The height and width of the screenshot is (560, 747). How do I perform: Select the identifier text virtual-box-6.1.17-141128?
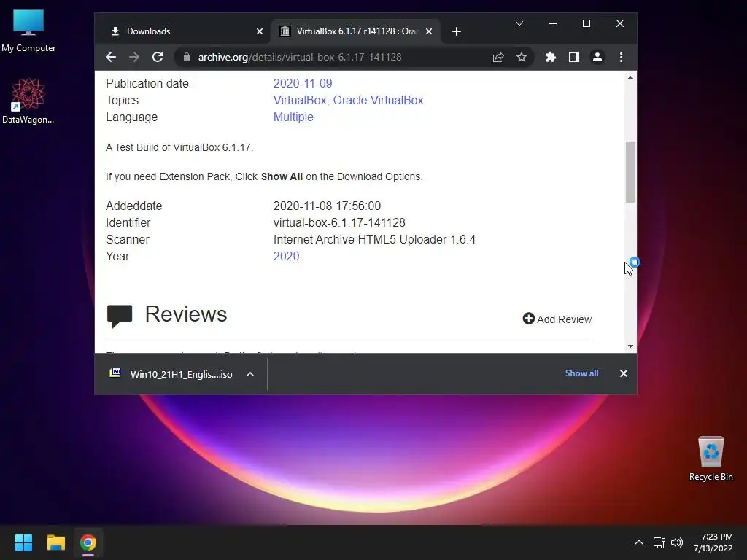point(339,223)
